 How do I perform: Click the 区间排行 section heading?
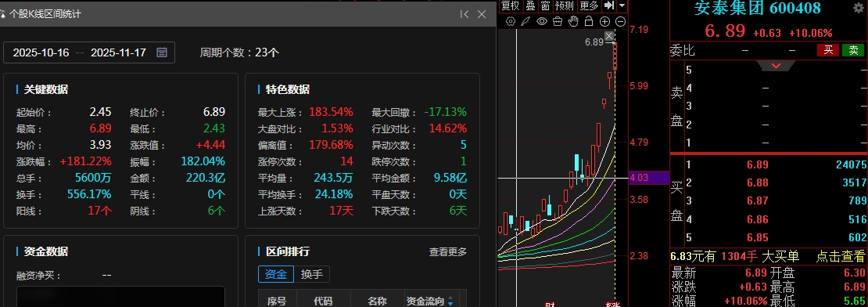pos(288,251)
